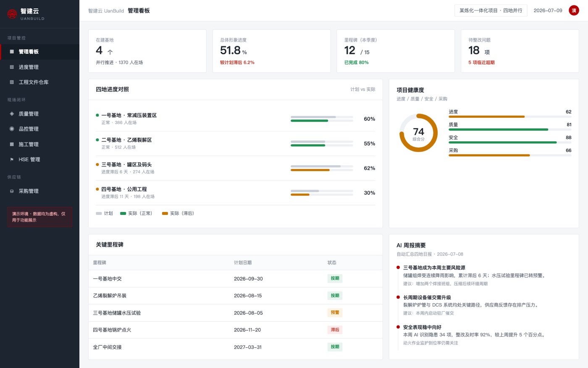Image resolution: width=588 pixels, height=368 pixels.
Task: Click the 实际（滞后）orange legend swatch
Action: click(165, 213)
